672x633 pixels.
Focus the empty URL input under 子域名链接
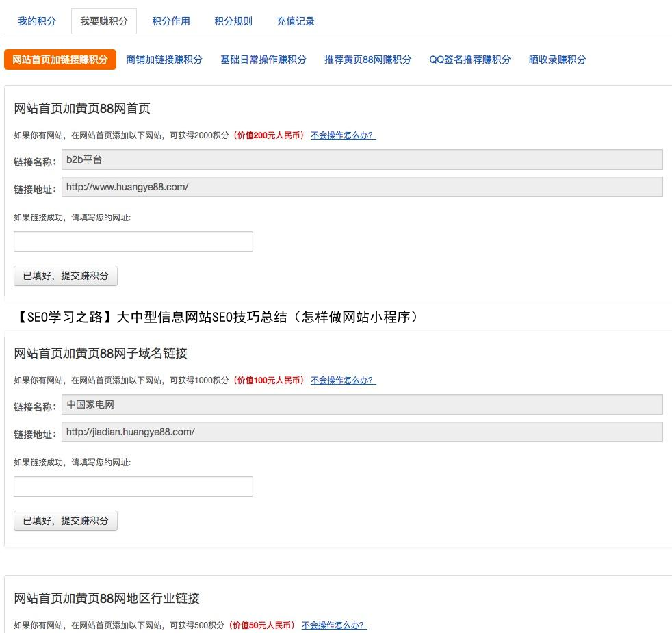133,487
